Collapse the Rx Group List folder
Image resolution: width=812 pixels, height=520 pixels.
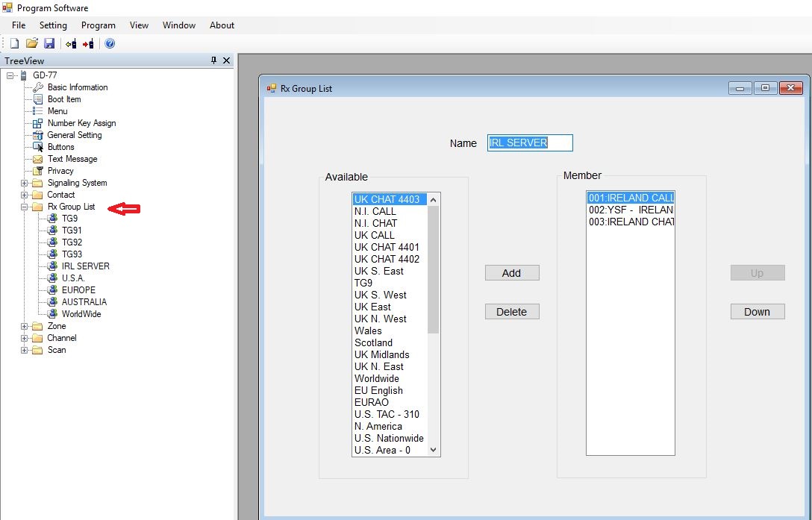click(x=24, y=207)
